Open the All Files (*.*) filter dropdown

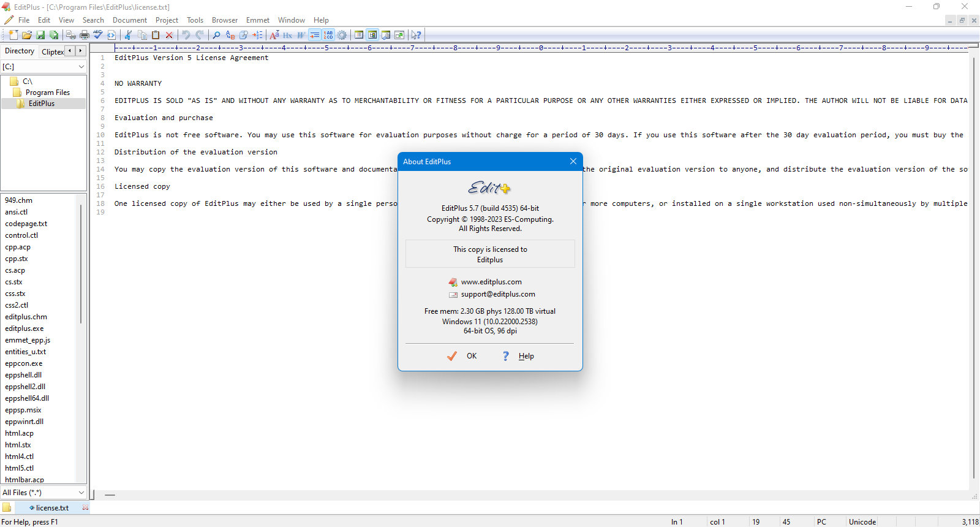(x=43, y=493)
